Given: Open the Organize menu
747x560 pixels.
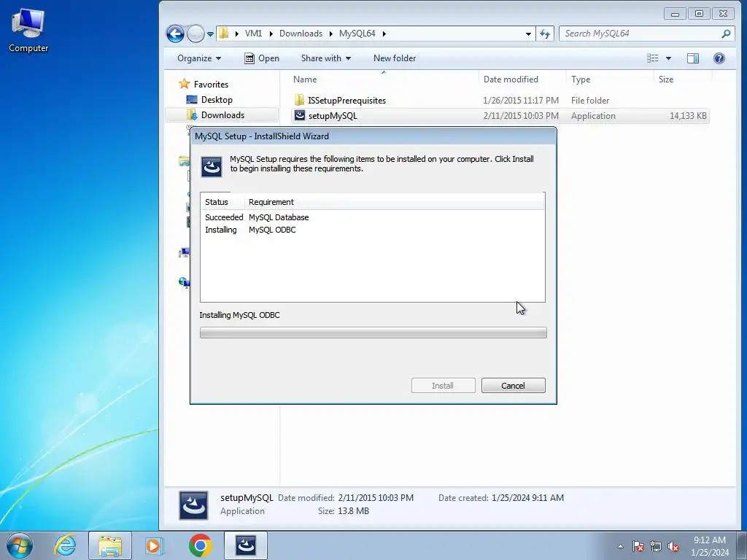Looking at the screenshot, I should [198, 58].
